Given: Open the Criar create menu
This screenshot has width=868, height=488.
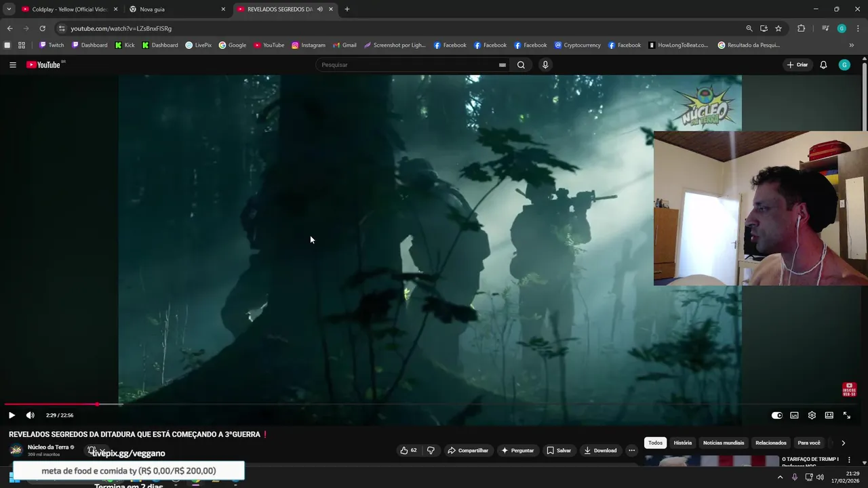Looking at the screenshot, I should 797,65.
